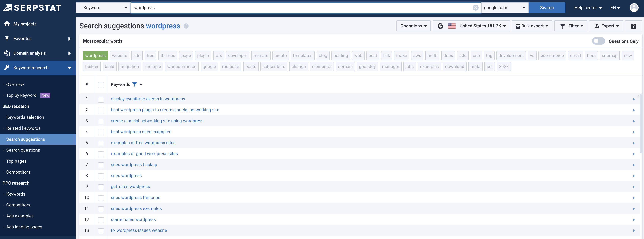Open Ads examples in sidebar
The height and width of the screenshot is (239, 644).
click(x=20, y=216)
